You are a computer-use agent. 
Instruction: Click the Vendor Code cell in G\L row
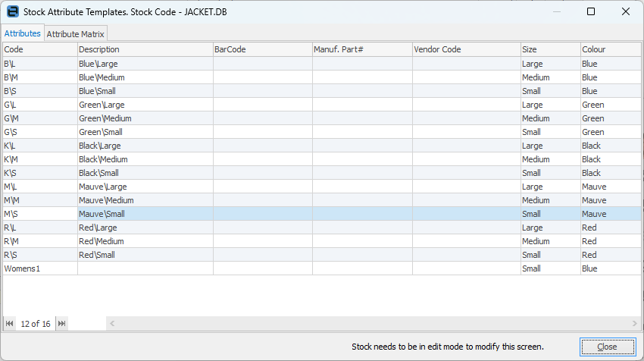[x=467, y=105]
